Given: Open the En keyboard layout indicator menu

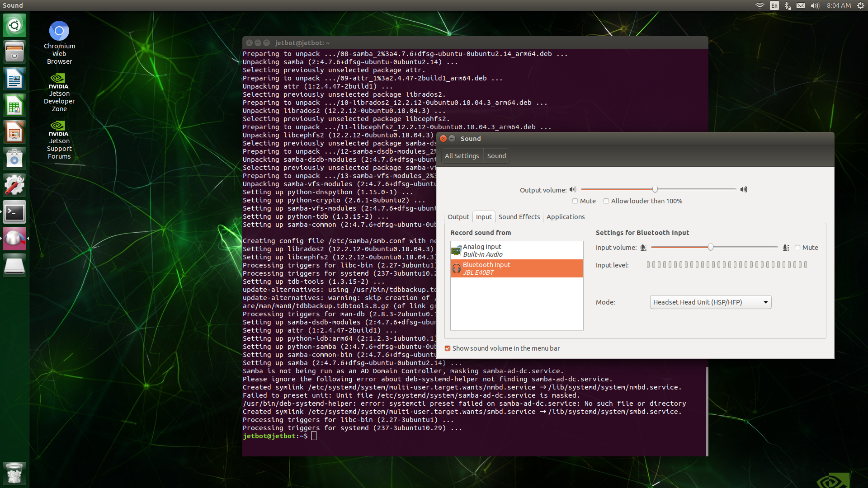Looking at the screenshot, I should (x=774, y=5).
